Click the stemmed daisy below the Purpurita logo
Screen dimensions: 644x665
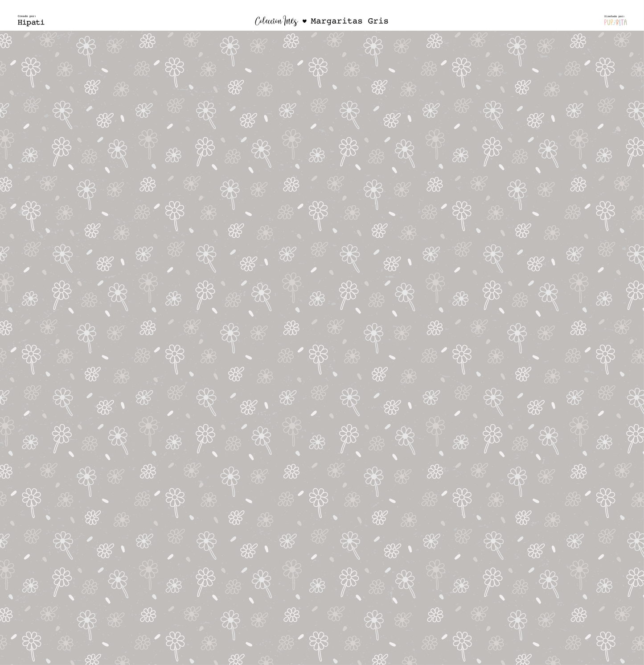click(x=605, y=68)
